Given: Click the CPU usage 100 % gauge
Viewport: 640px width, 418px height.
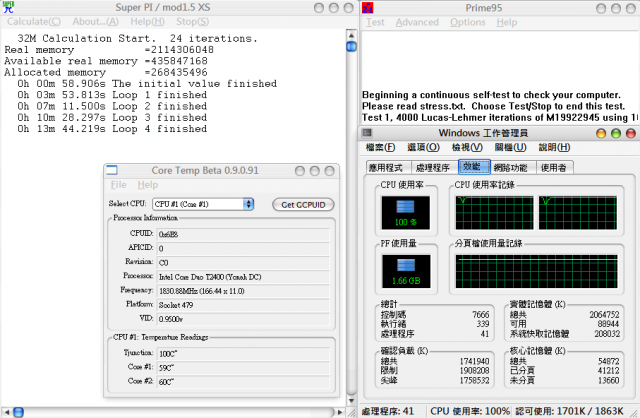Looking at the screenshot, I should tap(405, 213).
